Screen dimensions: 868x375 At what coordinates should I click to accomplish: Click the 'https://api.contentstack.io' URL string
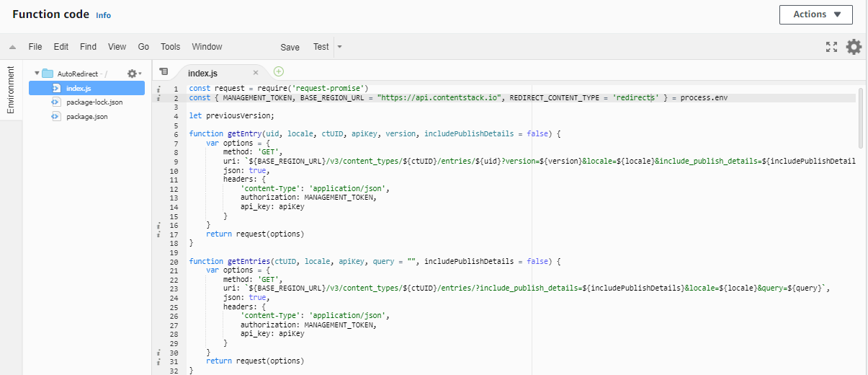pos(439,97)
